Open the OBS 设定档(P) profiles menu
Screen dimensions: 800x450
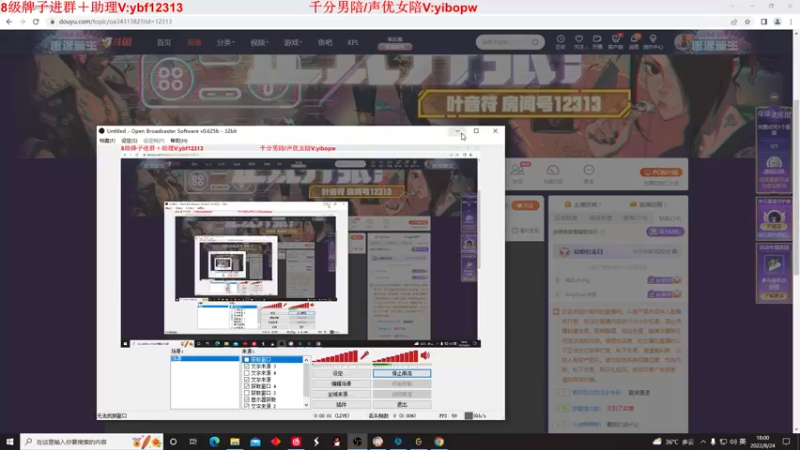point(154,141)
